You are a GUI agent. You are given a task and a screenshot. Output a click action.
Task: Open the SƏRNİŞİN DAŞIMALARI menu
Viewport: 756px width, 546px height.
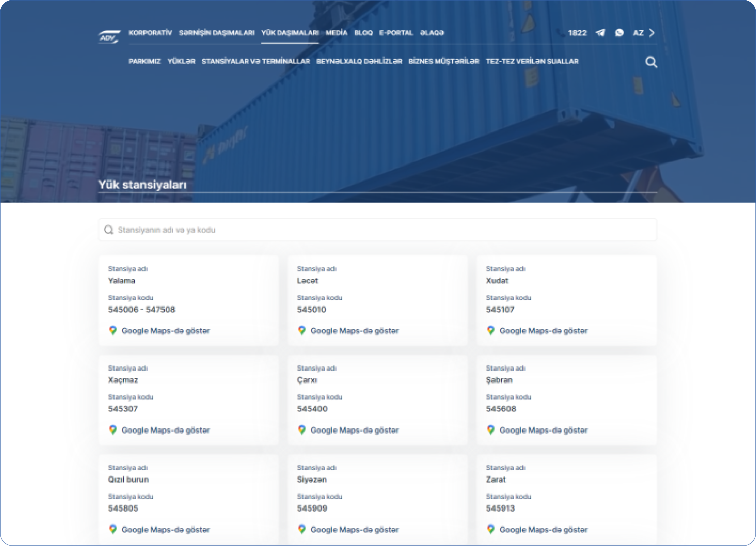[x=216, y=33]
